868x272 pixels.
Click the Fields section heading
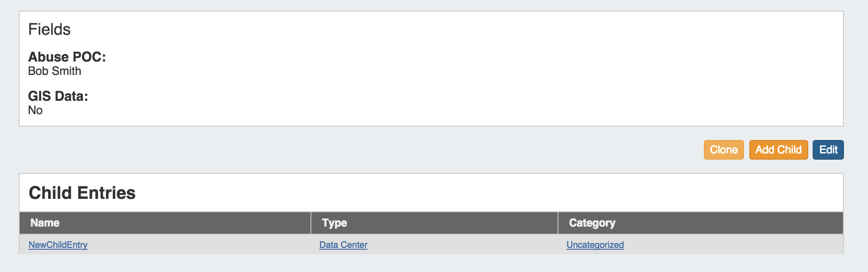[50, 29]
